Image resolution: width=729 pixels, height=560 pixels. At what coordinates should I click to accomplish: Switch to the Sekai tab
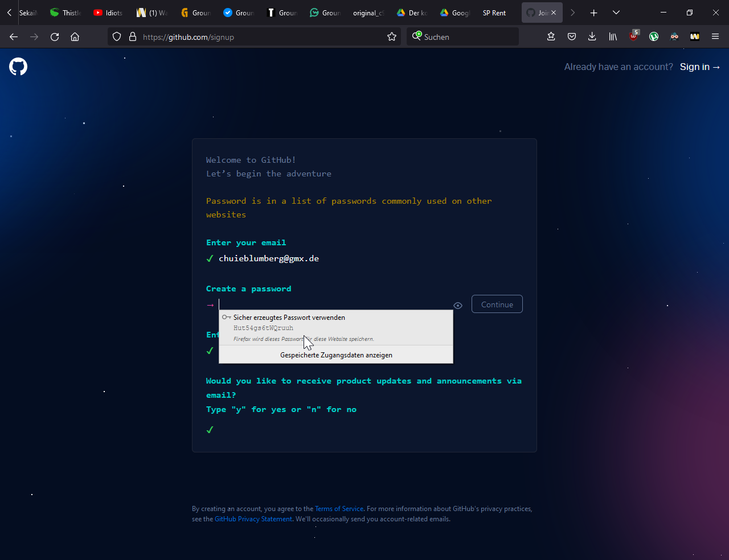point(28,13)
